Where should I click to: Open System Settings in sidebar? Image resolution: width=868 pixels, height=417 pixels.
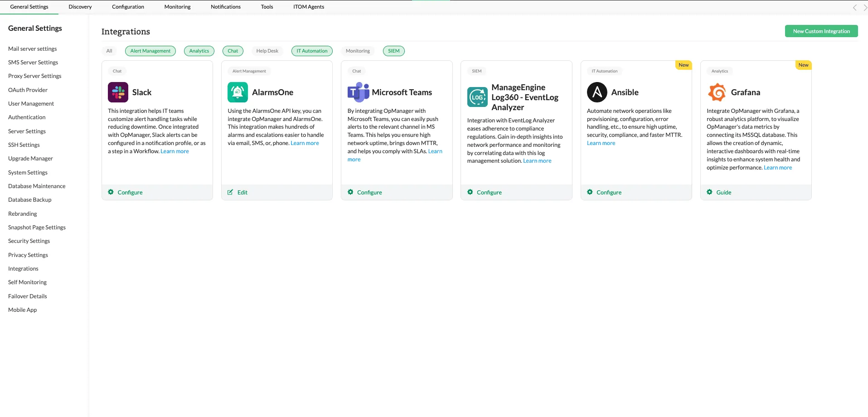point(28,172)
